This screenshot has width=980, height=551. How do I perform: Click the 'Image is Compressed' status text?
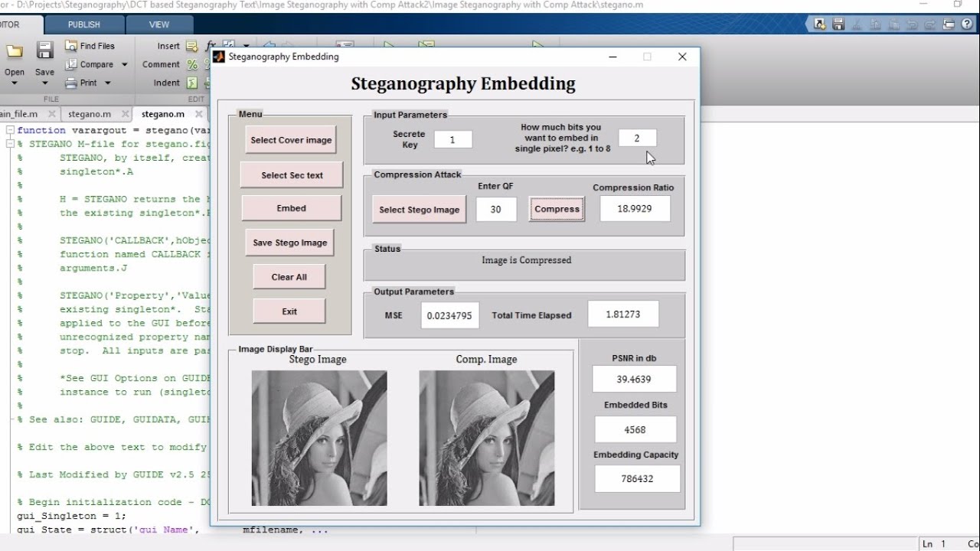tap(527, 260)
